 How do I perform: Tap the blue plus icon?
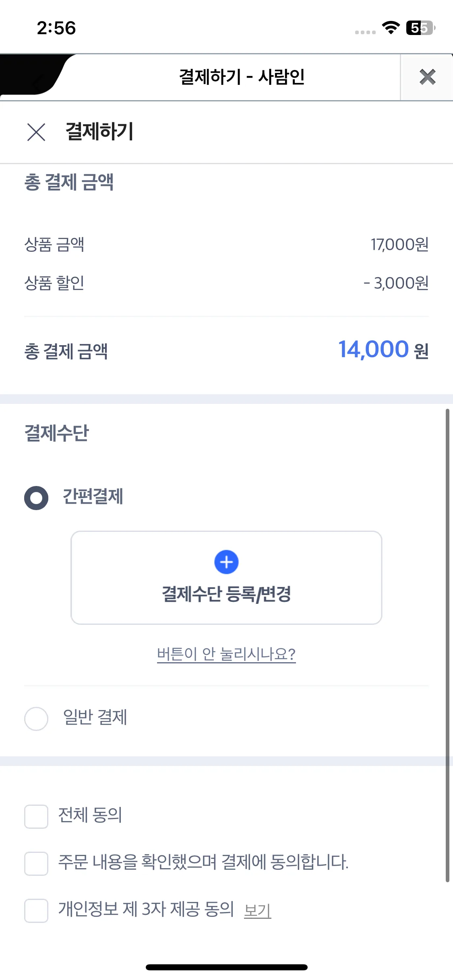[226, 562]
